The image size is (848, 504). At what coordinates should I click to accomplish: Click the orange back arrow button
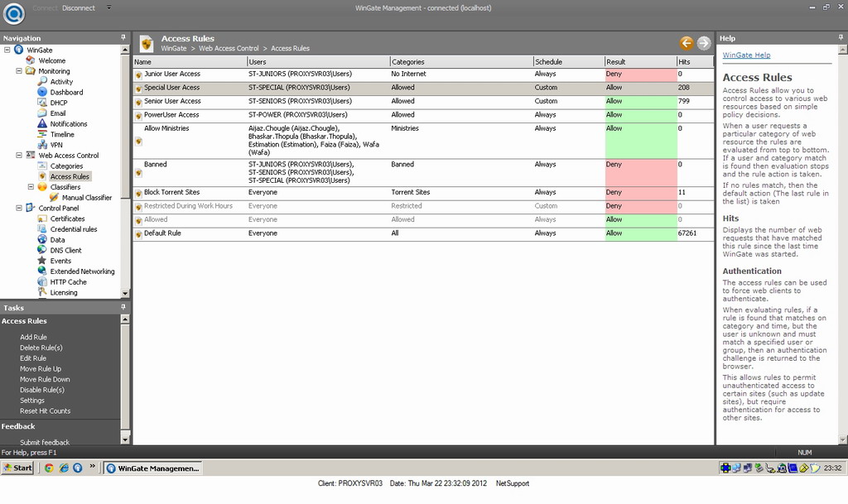[687, 43]
